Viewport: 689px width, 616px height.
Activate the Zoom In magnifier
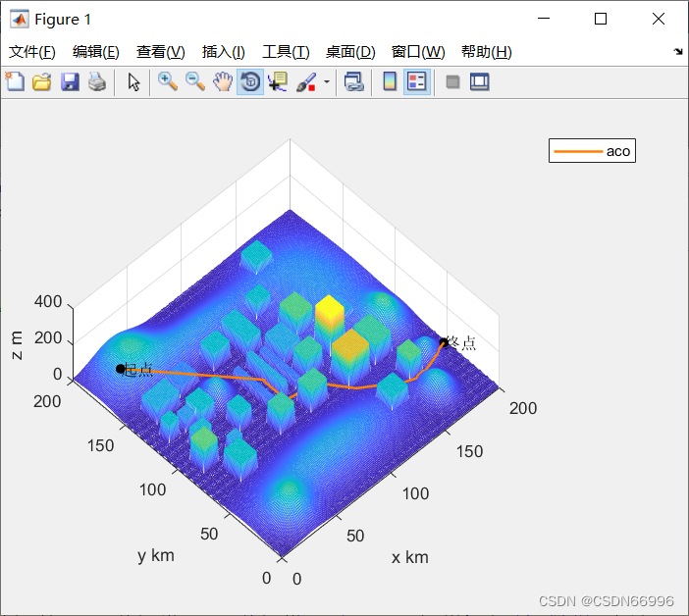[x=168, y=81]
